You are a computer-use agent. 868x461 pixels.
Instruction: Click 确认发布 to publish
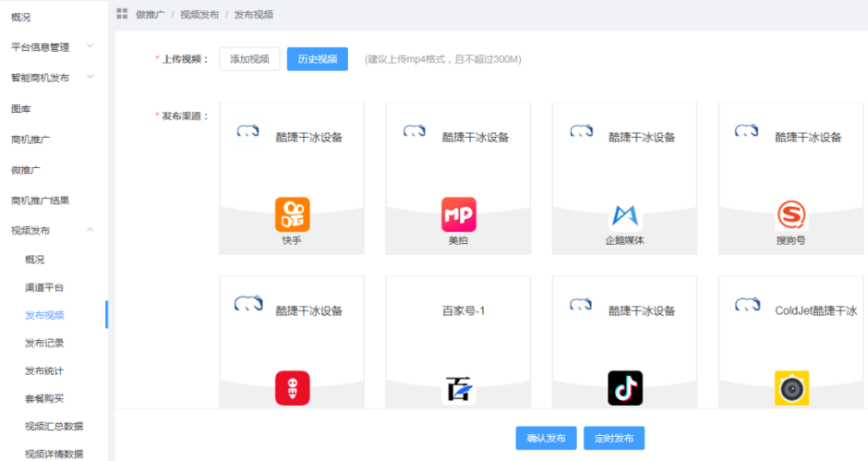pyautogui.click(x=547, y=438)
